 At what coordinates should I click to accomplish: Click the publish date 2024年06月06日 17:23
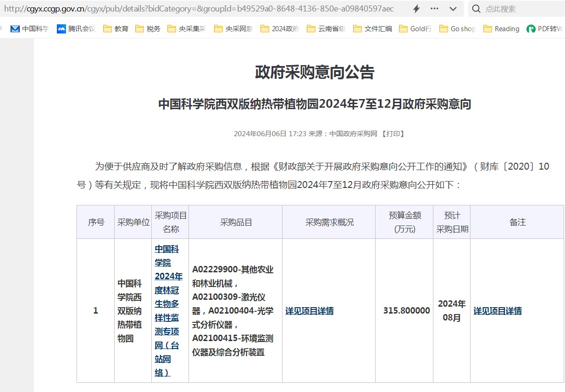click(x=270, y=134)
